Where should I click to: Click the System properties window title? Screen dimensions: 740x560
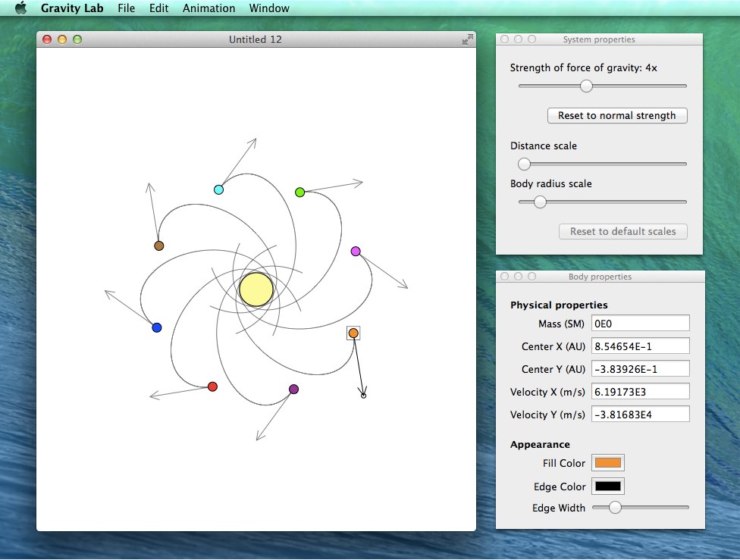[599, 39]
